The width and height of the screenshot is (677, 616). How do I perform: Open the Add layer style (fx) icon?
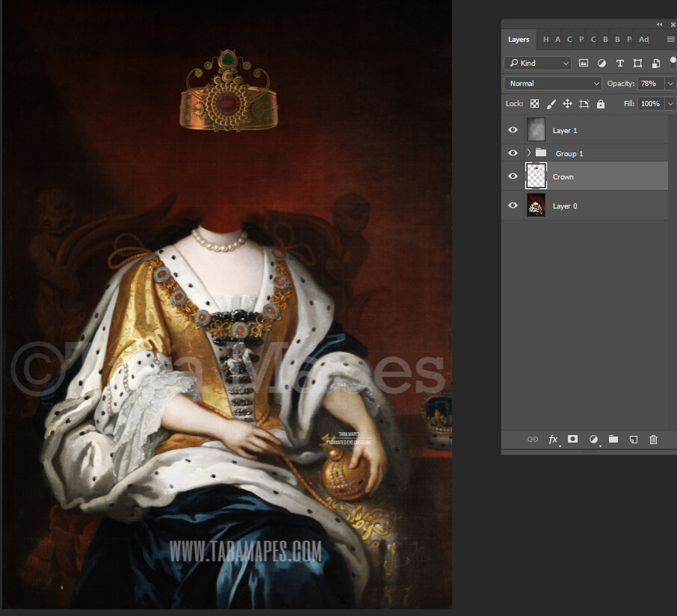554,440
